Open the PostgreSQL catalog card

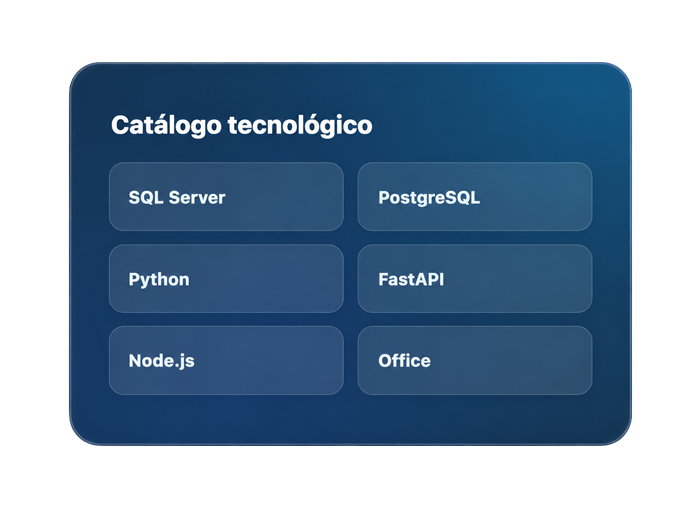tap(475, 197)
